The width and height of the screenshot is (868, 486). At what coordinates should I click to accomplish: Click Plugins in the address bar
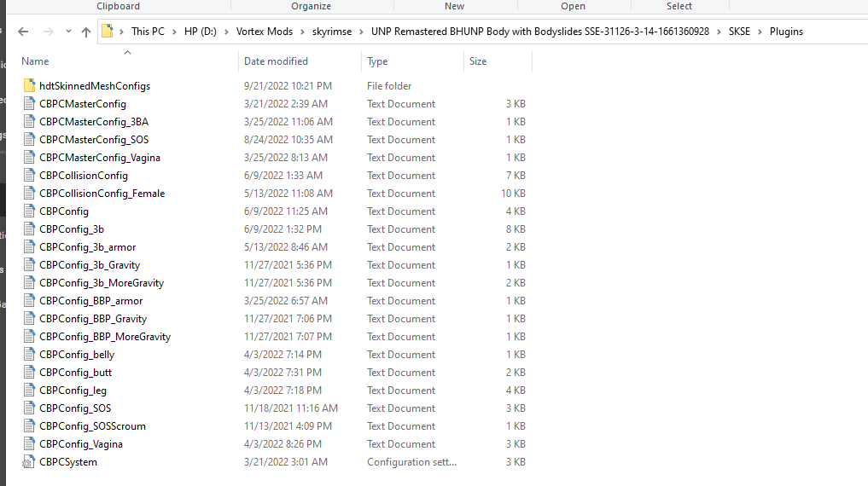[x=786, y=32]
